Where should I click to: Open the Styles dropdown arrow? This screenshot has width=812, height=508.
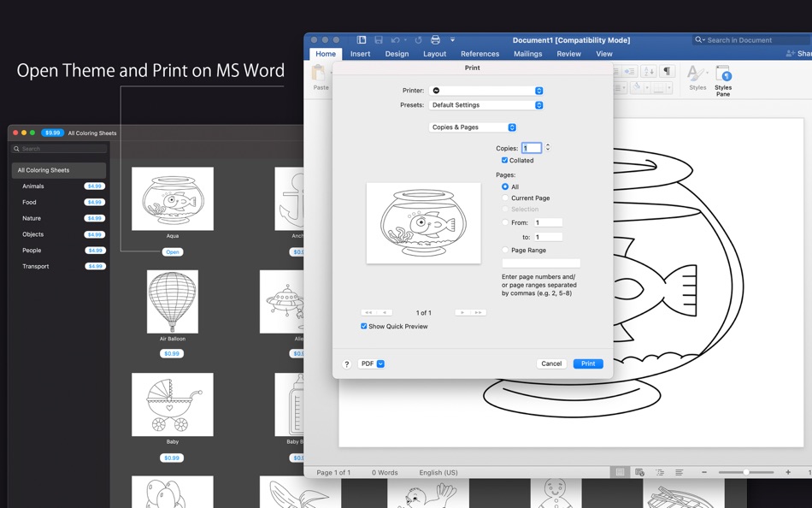(x=707, y=73)
